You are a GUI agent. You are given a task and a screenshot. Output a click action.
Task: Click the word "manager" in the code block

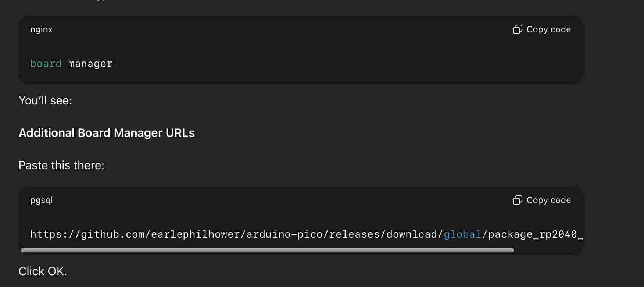pos(90,64)
